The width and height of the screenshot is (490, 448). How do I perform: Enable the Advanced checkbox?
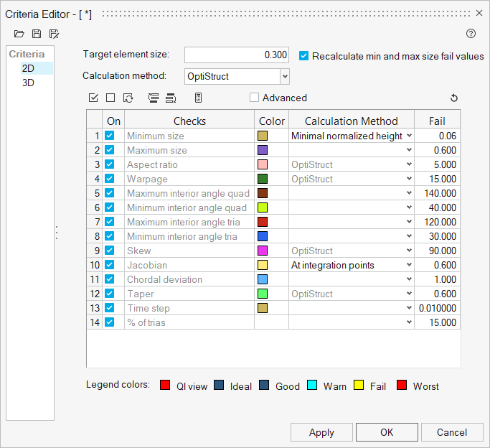pyautogui.click(x=255, y=98)
